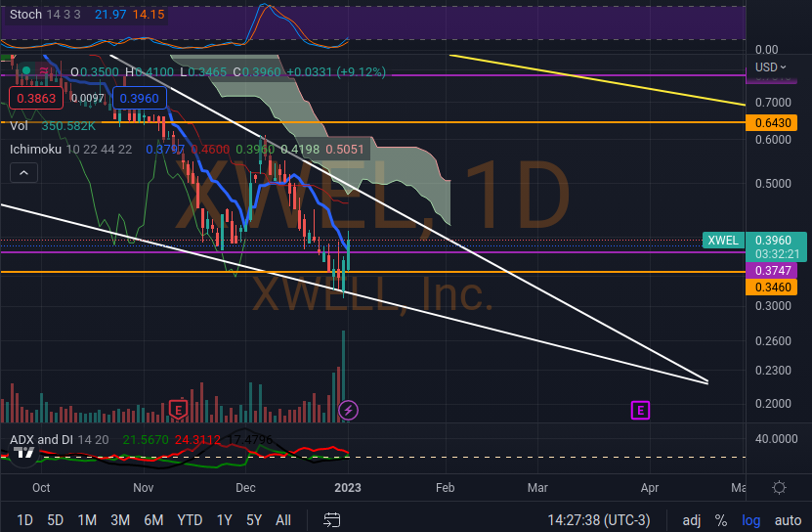Open the go-to-date calendar icon
Image resolution: width=812 pixels, height=532 pixels.
click(x=332, y=519)
